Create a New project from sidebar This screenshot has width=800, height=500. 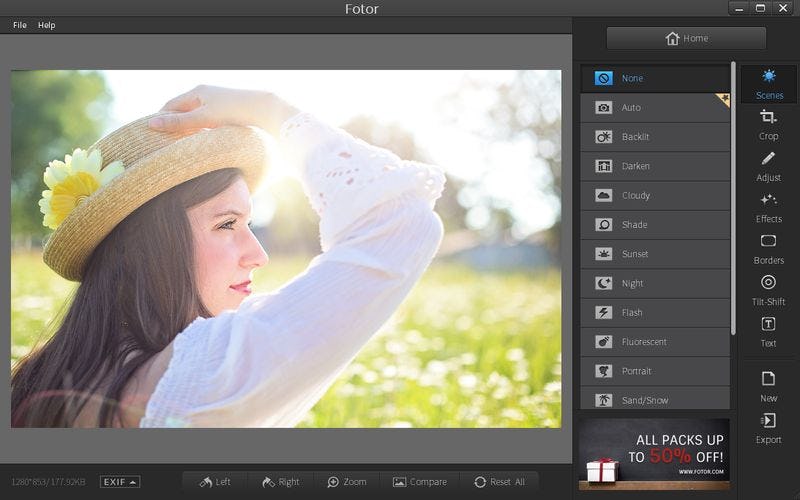(768, 385)
